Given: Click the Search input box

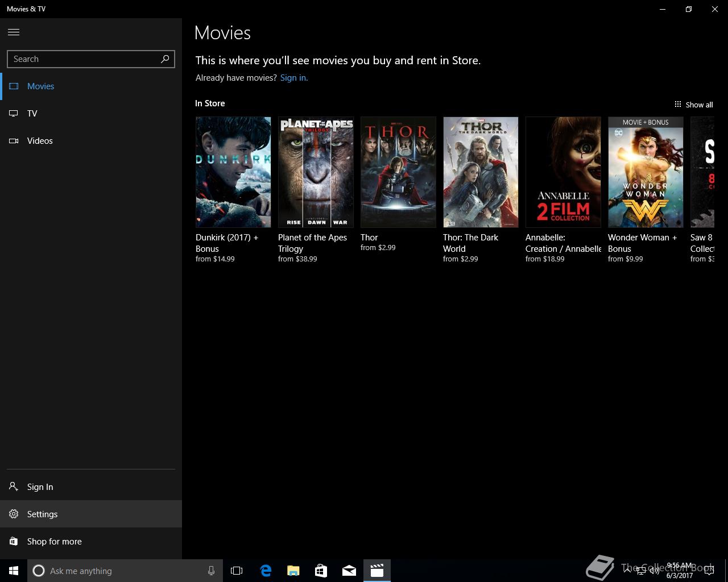Looking at the screenshot, I should (91, 59).
